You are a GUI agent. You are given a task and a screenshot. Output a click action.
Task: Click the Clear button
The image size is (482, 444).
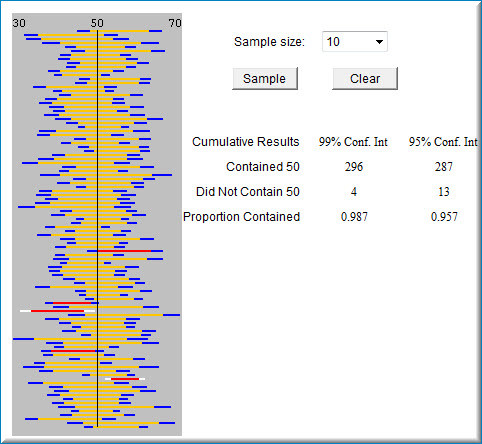[365, 79]
